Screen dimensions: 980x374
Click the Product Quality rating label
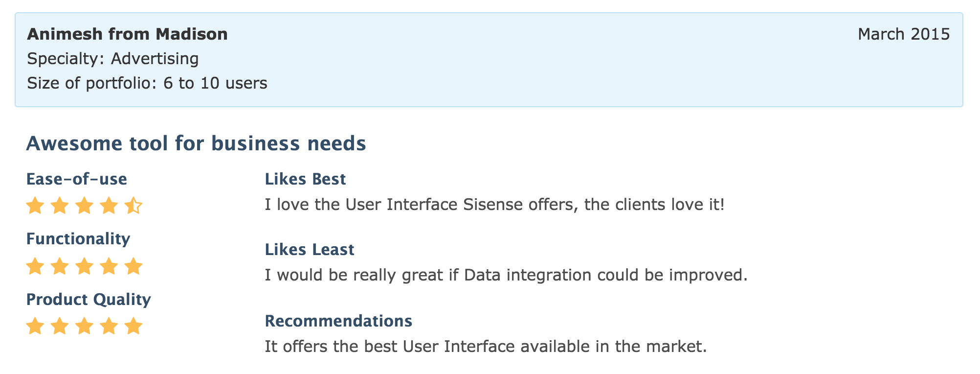pos(88,299)
